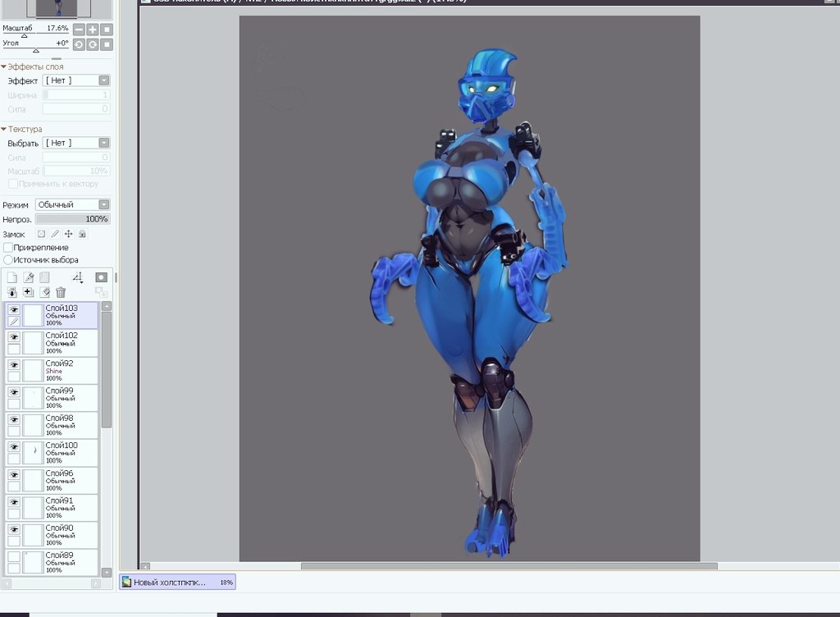Collapse the Текстура section

[4, 129]
